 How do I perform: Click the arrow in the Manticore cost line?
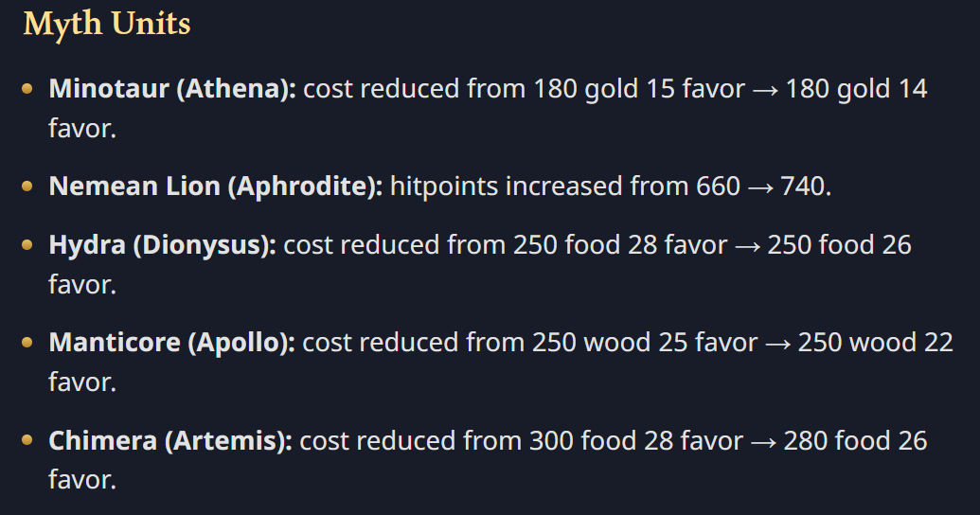tap(778, 343)
